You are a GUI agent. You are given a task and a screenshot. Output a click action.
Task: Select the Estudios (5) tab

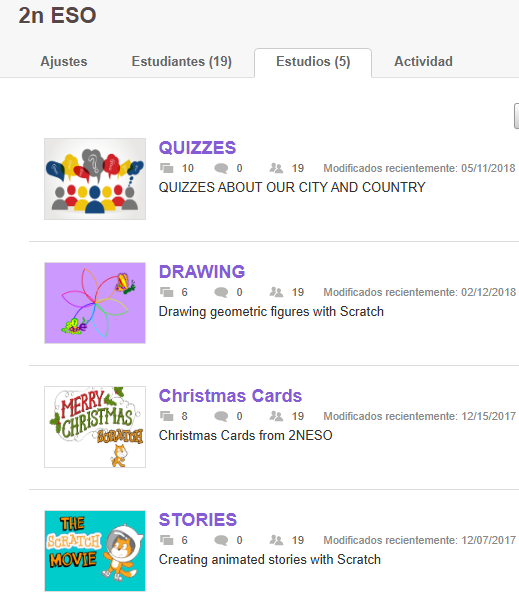313,62
